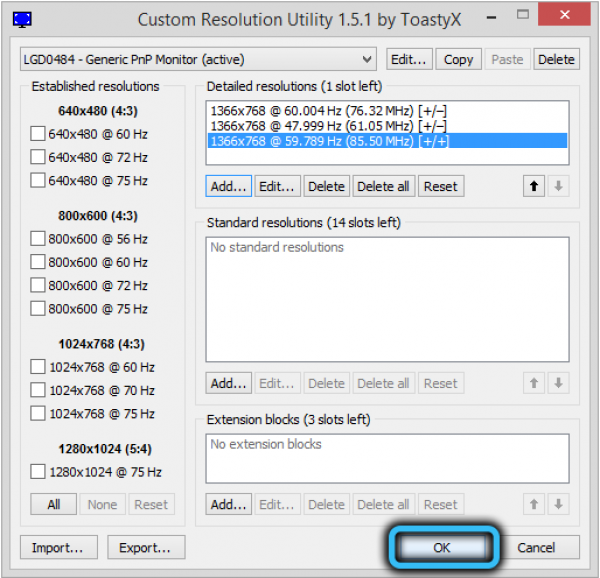The image size is (600, 578).
Task: Tick 800x600 @ 60 Hz checkbox
Action: (38, 262)
